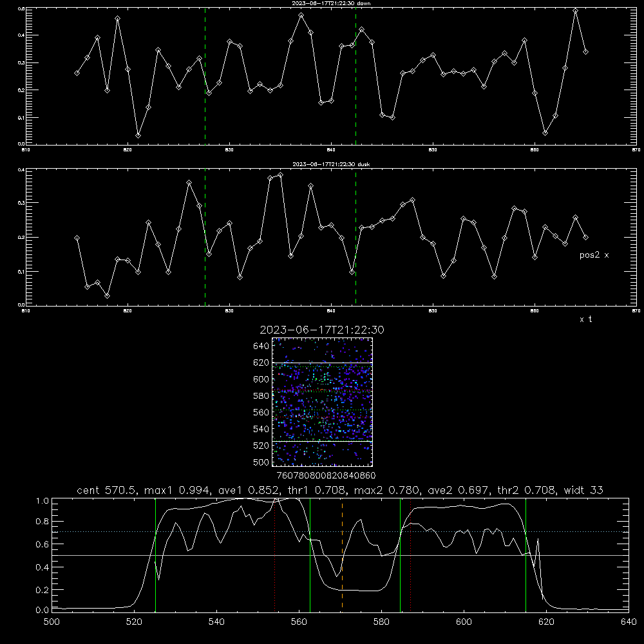Click the '640' x-axis label of the bottom plot
The height and width of the screenshot is (644, 644).
coord(629,622)
